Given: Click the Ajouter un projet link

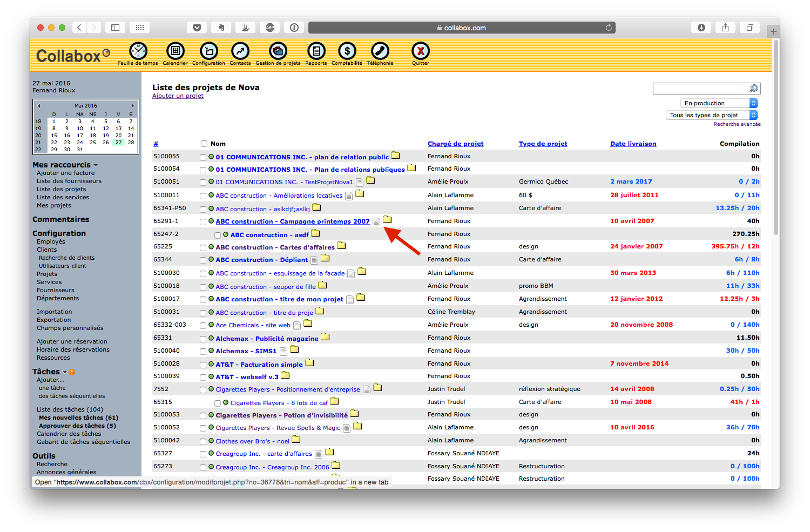Looking at the screenshot, I should [x=178, y=96].
